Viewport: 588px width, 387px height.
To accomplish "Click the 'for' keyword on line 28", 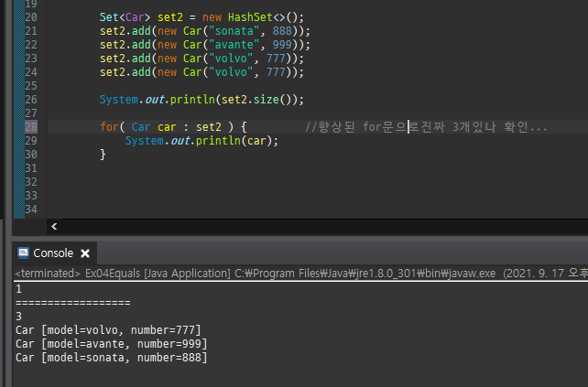I will click(109, 126).
